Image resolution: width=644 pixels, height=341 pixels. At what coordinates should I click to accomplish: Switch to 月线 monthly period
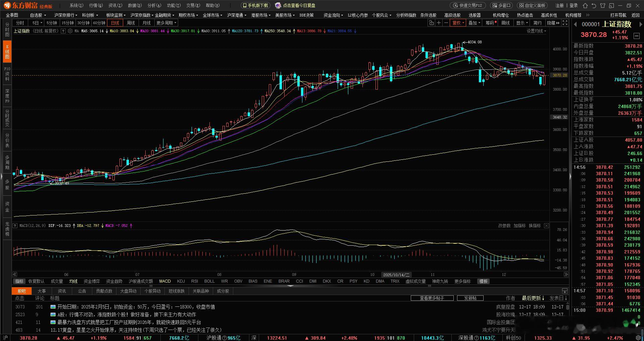pyautogui.click(x=147, y=23)
